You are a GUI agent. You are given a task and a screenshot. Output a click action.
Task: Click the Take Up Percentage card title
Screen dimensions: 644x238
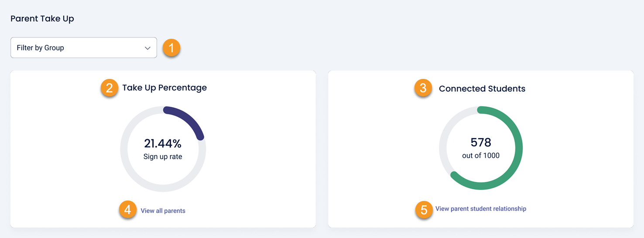(x=164, y=88)
